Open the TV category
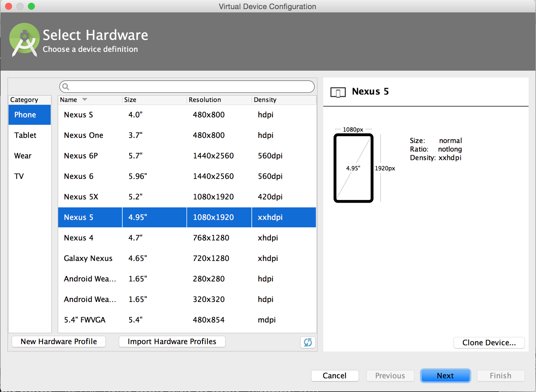This screenshot has height=392, width=536. [x=19, y=176]
